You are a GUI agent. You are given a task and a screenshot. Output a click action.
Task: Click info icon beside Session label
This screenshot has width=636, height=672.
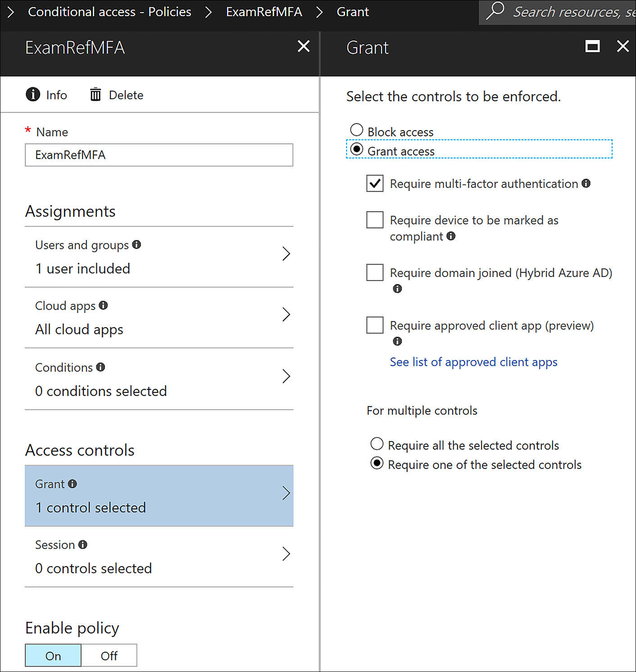(82, 545)
